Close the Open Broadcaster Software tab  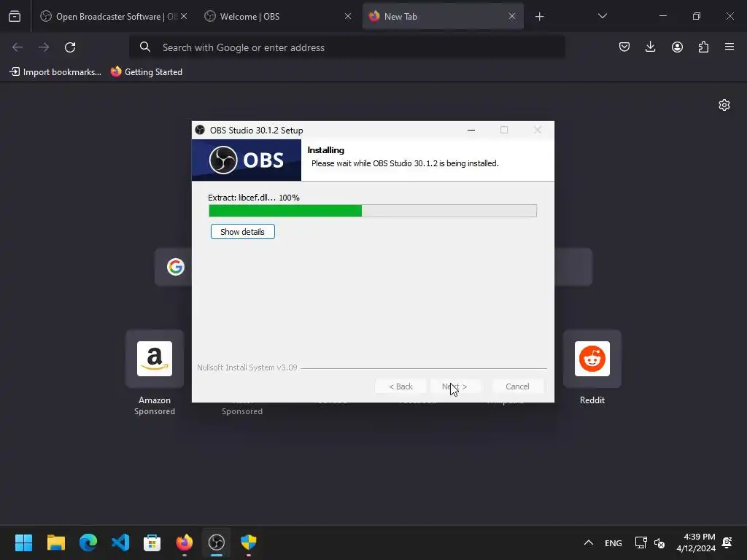tap(184, 16)
